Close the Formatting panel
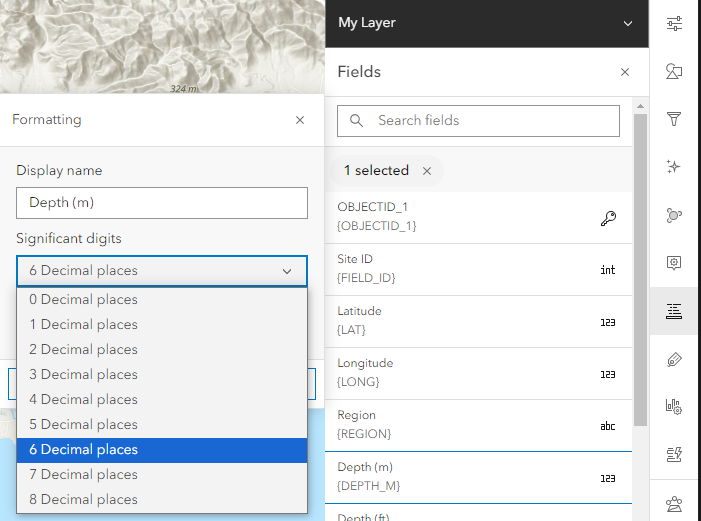The image size is (701, 521). coord(300,120)
